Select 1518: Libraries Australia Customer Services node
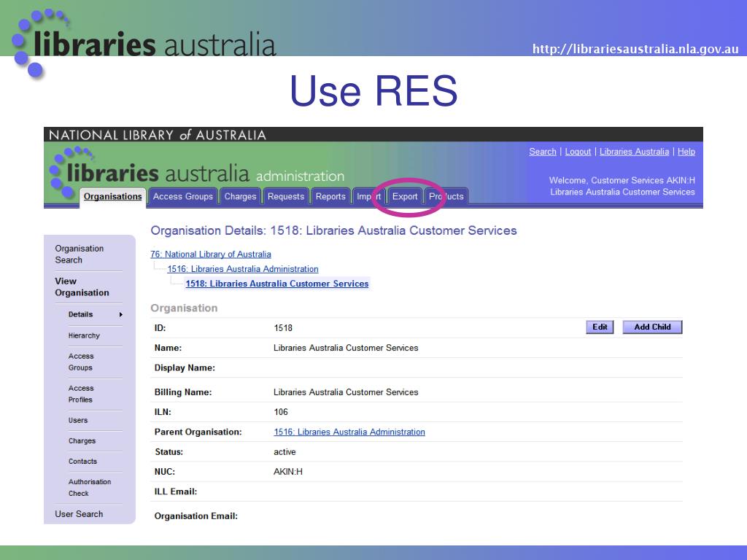747x560 pixels. tap(277, 284)
